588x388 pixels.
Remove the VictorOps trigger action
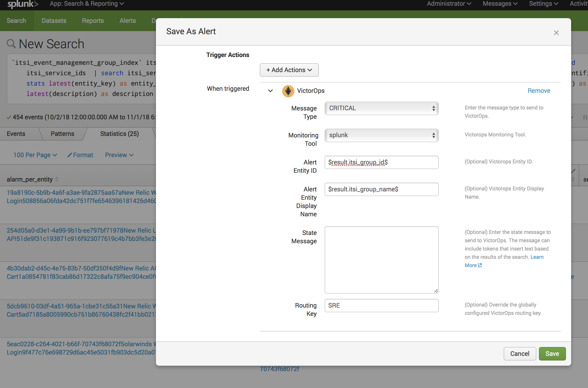(x=539, y=91)
